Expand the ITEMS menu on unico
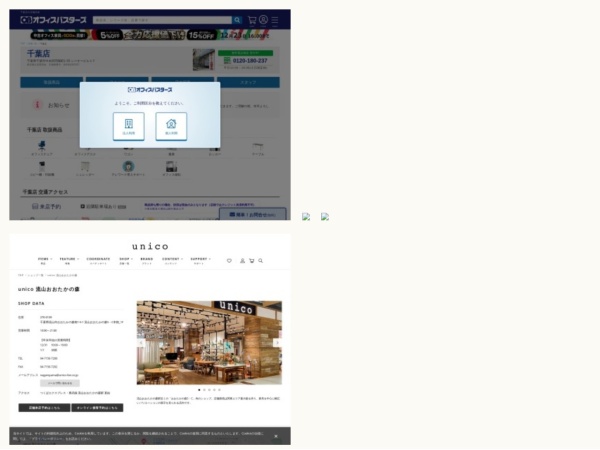This screenshot has height=450, width=600. click(x=45, y=261)
